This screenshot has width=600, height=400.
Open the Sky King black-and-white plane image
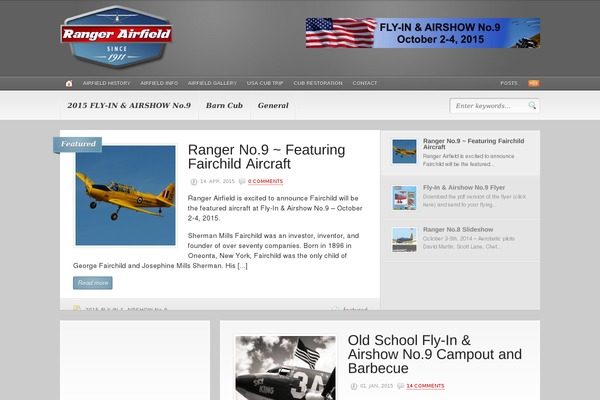pos(285,367)
